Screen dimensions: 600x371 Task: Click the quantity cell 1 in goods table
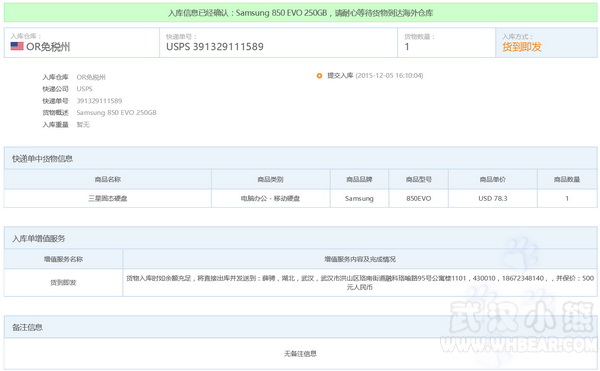[567, 199]
